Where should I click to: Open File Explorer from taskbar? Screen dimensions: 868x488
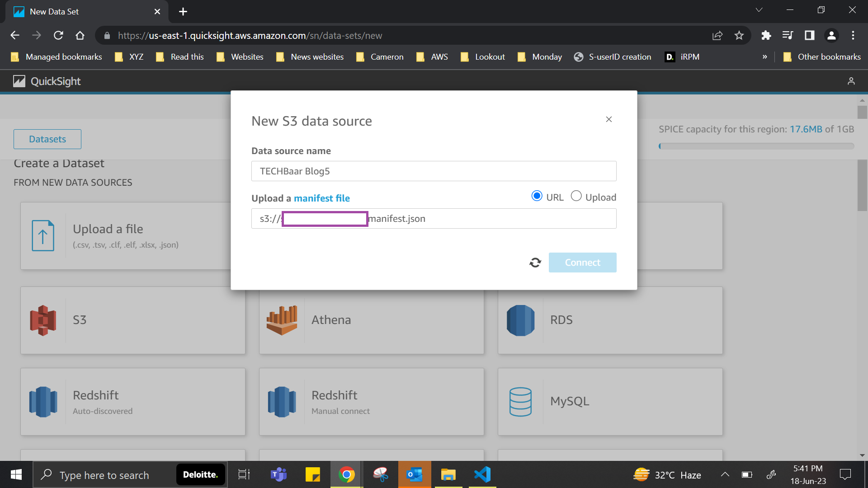448,475
